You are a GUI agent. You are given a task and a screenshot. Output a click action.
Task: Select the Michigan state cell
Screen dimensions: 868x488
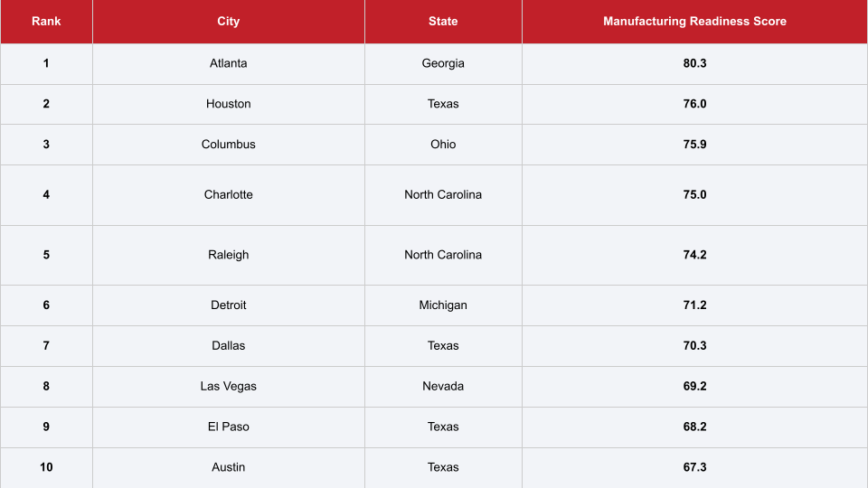tap(443, 305)
